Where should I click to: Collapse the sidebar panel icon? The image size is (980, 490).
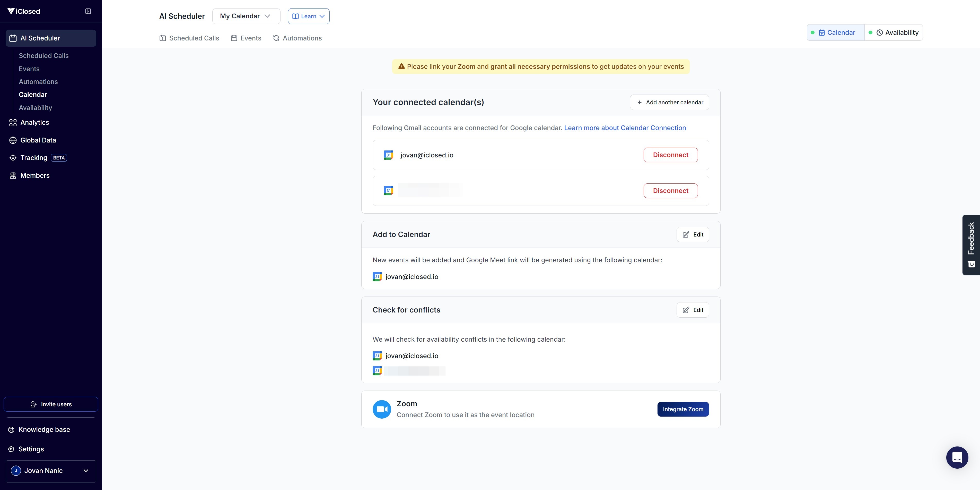tap(88, 11)
